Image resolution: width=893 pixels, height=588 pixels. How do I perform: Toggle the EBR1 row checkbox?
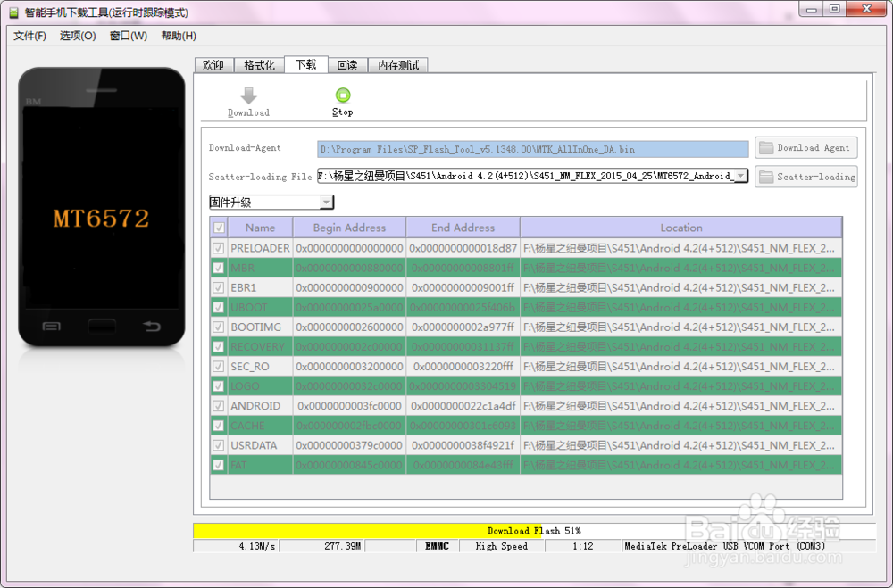pos(218,287)
